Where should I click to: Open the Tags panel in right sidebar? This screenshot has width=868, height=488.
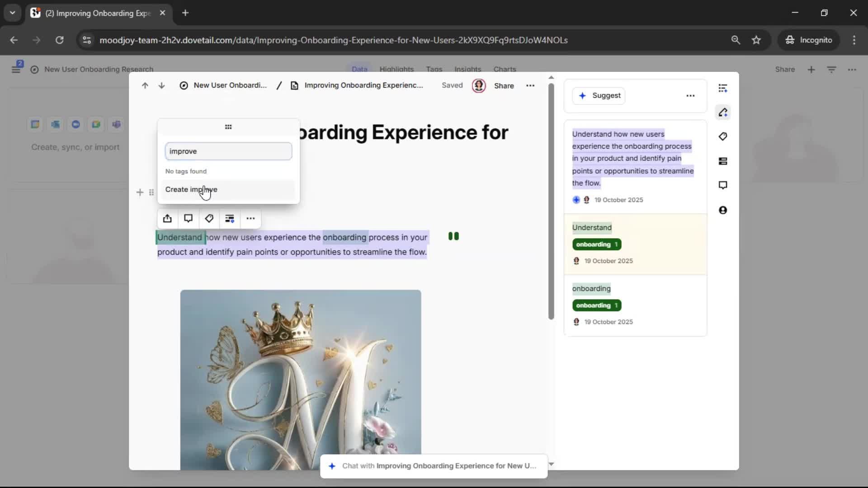(723, 136)
